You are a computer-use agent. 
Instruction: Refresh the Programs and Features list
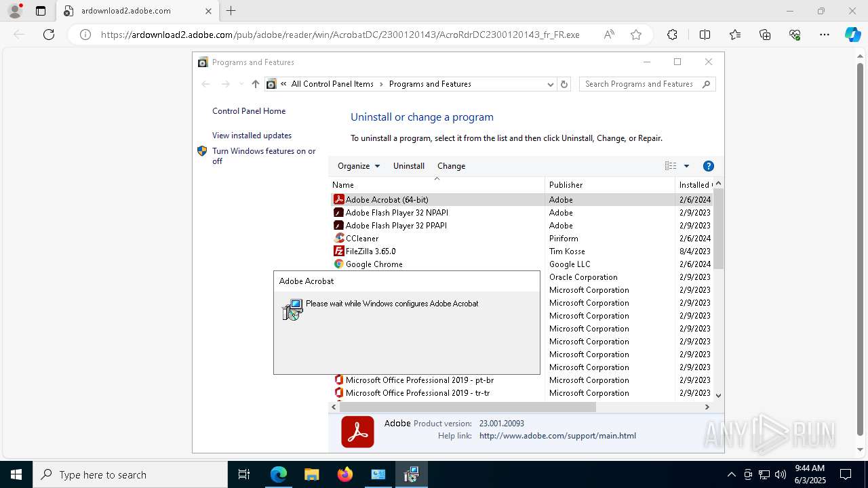pos(564,84)
